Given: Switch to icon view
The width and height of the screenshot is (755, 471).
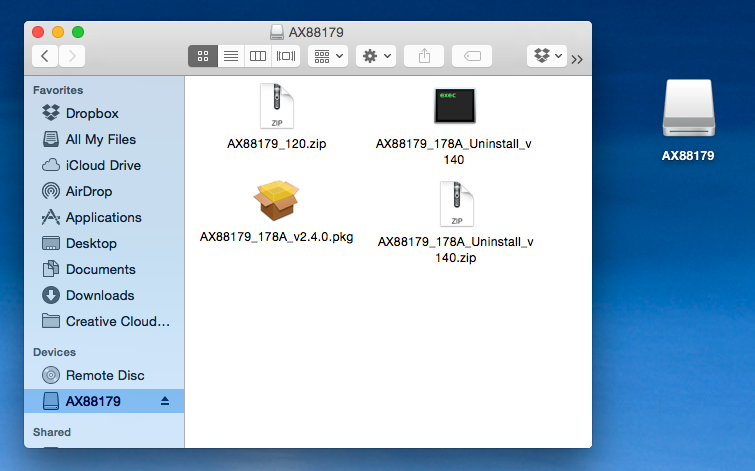Looking at the screenshot, I should [203, 56].
